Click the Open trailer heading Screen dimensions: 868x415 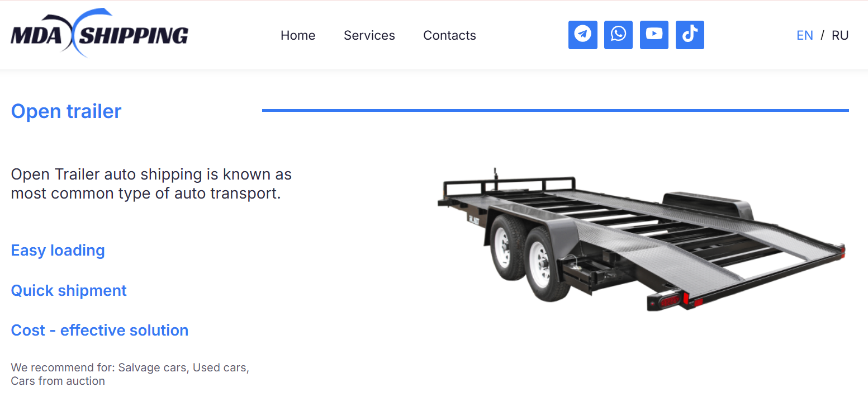click(67, 111)
